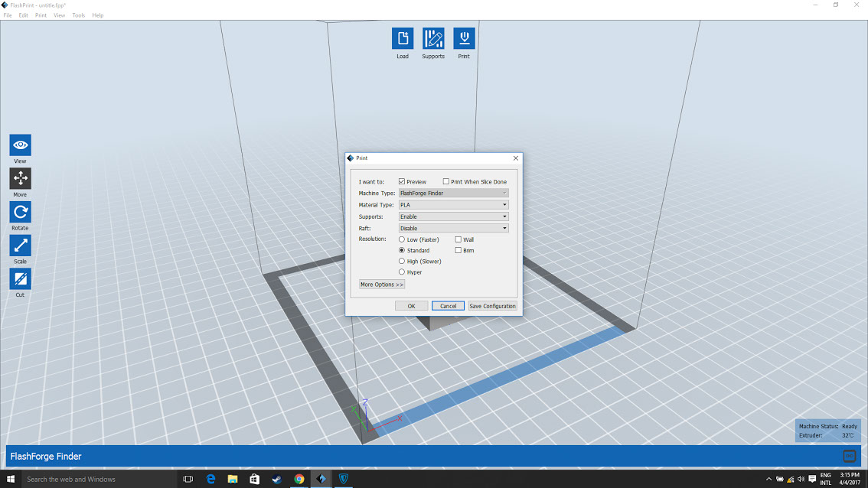Open Action Center notifications

pos(812,479)
